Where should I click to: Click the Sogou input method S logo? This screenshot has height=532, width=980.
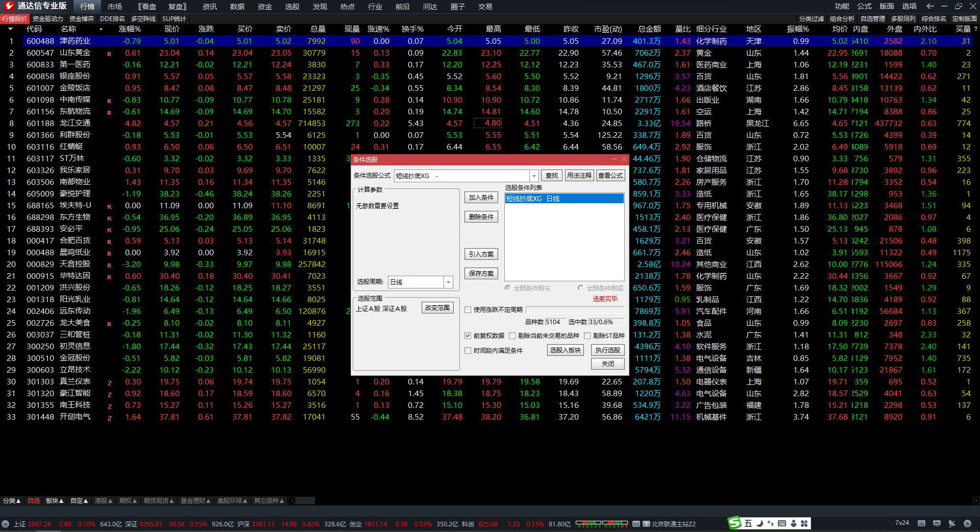click(x=734, y=523)
